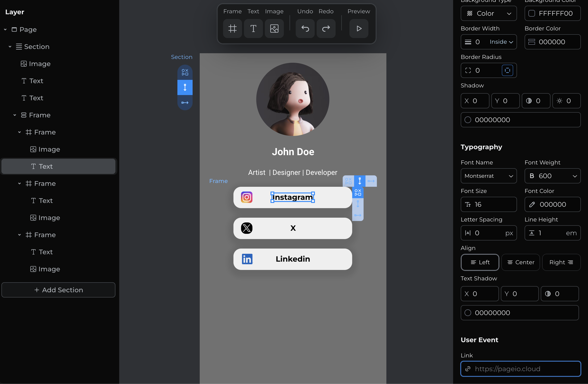Click the John Doe heading
588x384 pixels.
pyautogui.click(x=293, y=152)
